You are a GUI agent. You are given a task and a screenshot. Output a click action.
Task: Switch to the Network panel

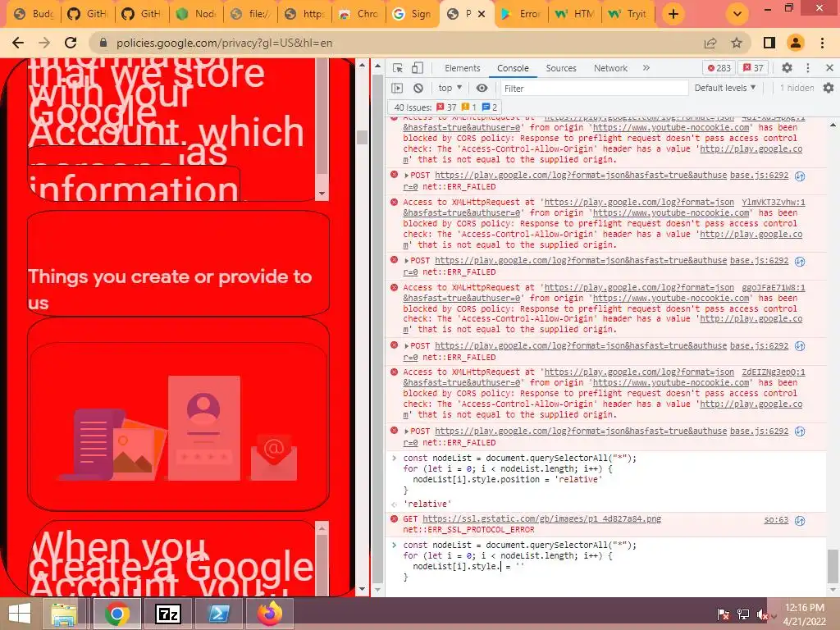coord(610,68)
